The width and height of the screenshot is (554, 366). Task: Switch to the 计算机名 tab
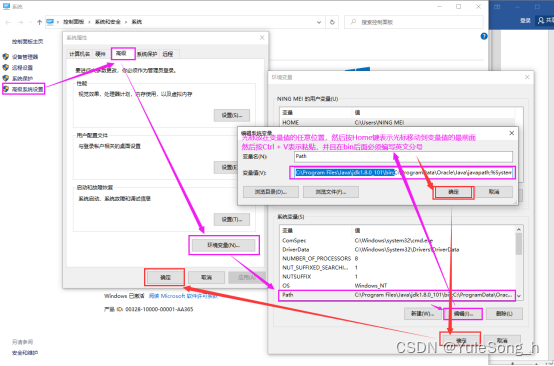click(79, 54)
